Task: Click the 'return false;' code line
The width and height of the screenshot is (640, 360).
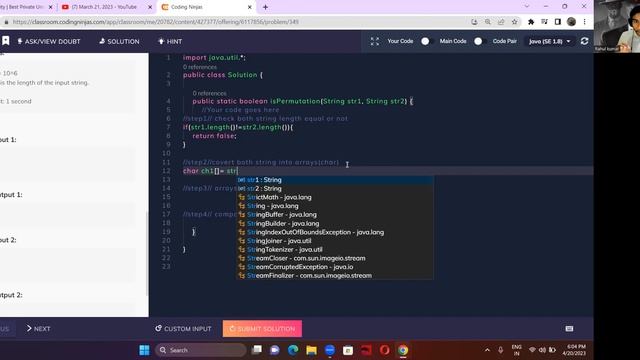Action: pos(214,136)
